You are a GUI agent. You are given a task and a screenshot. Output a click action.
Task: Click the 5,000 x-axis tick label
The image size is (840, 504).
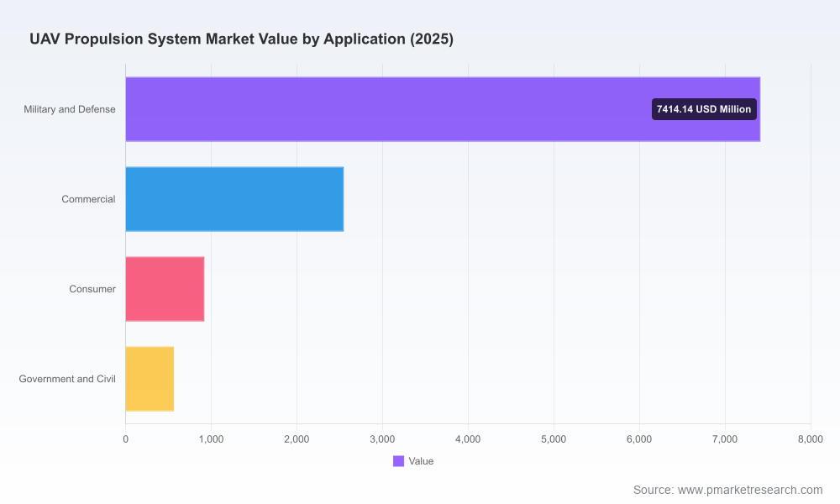pyautogui.click(x=554, y=439)
